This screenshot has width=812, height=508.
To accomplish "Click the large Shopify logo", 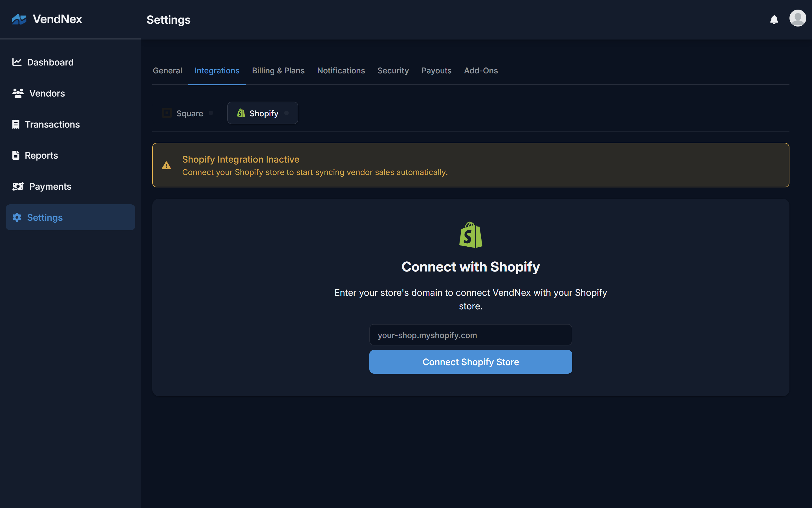I will [x=470, y=235].
